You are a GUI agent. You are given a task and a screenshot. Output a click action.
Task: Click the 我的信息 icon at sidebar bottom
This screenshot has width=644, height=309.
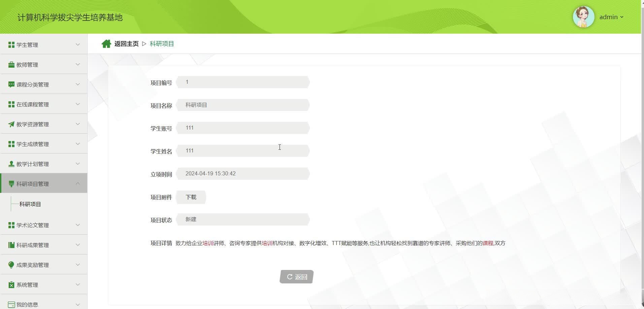(x=11, y=304)
